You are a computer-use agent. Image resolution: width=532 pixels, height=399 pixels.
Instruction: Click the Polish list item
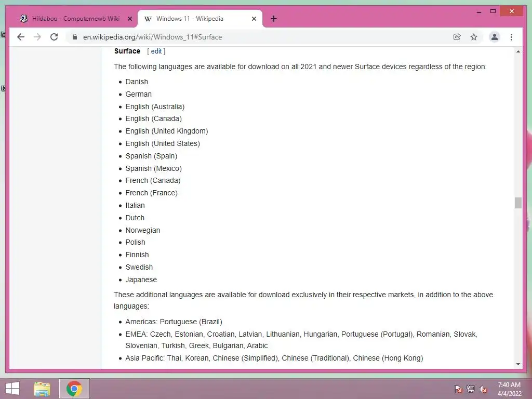136,242
